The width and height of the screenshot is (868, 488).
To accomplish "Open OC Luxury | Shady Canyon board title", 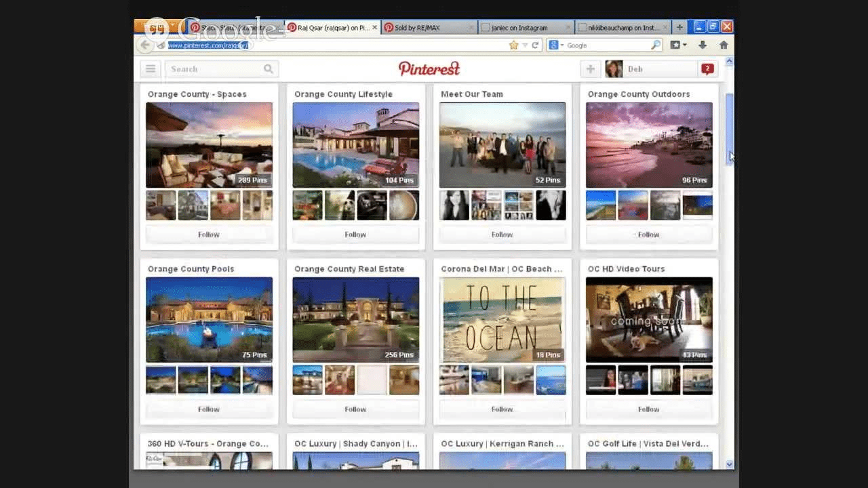I will pyautogui.click(x=356, y=444).
